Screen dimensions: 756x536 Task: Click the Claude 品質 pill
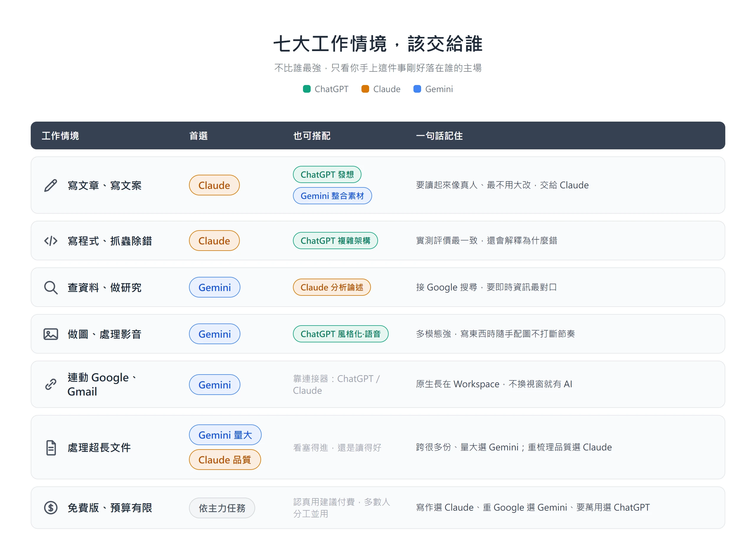pos(225,460)
